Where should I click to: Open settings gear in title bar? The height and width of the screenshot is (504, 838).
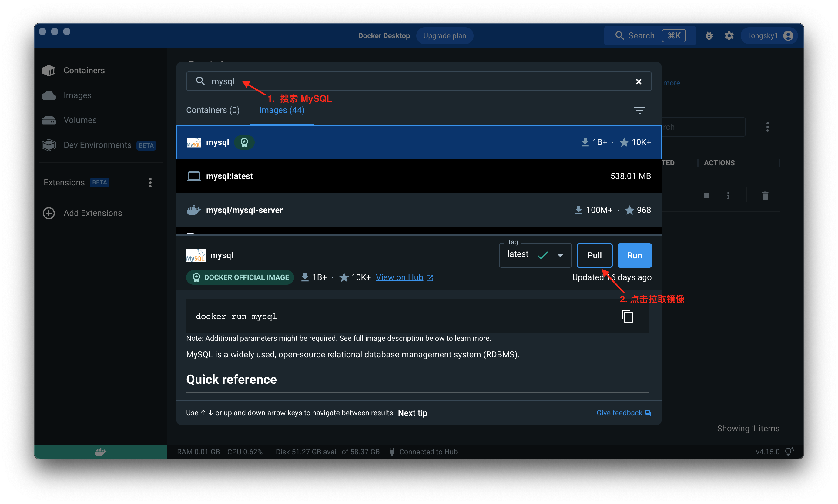[x=729, y=36]
